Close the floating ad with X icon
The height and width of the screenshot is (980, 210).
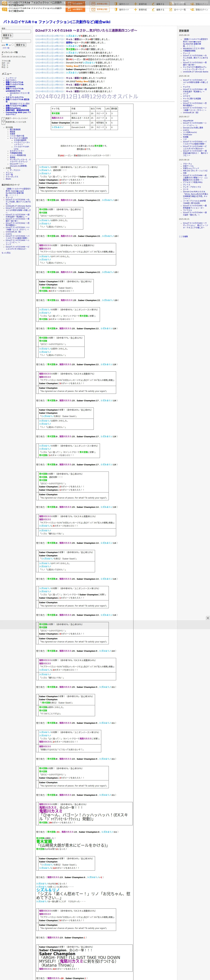pos(208,618)
